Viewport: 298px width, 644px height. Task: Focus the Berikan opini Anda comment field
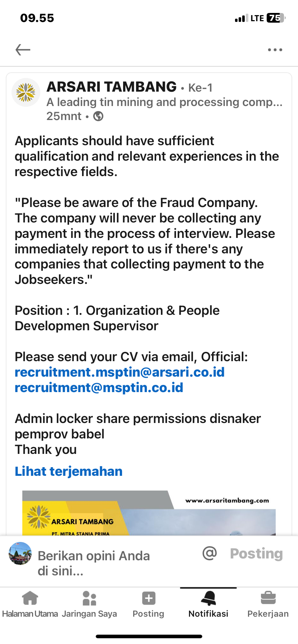click(x=108, y=563)
